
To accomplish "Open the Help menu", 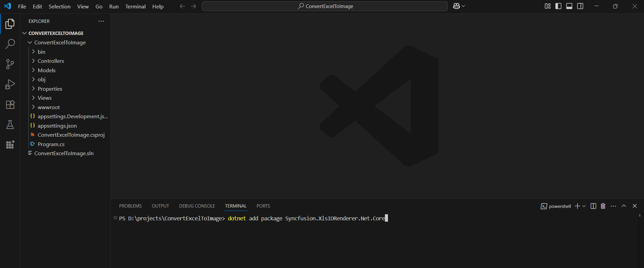I will coord(158,6).
